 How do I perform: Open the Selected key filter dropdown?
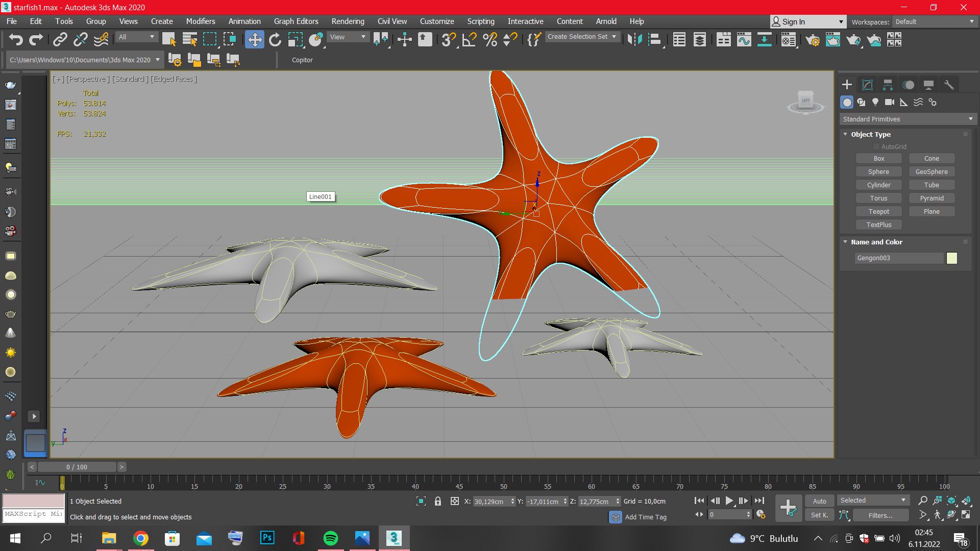point(872,500)
